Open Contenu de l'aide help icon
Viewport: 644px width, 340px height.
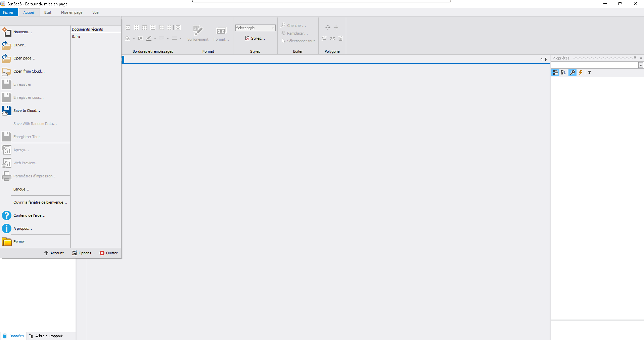(x=6, y=215)
